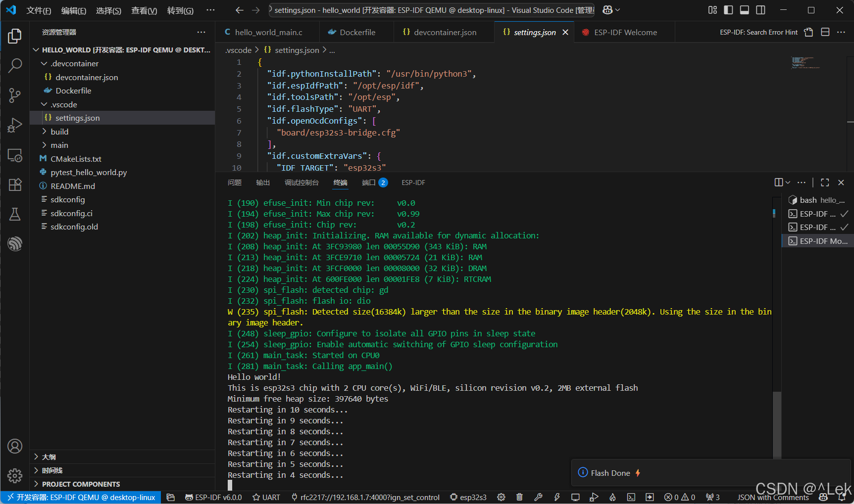The image size is (854, 504).
Task: Click the editor minimap preview
Action: [x=805, y=63]
